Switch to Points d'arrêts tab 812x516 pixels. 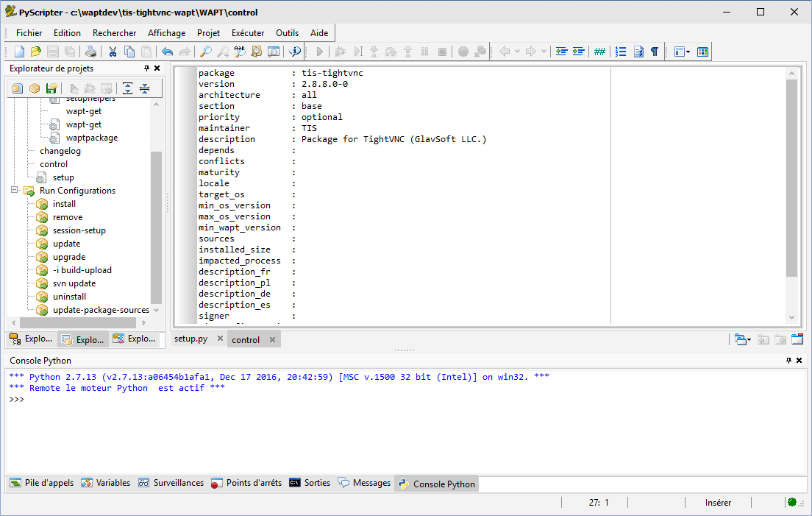(x=246, y=483)
